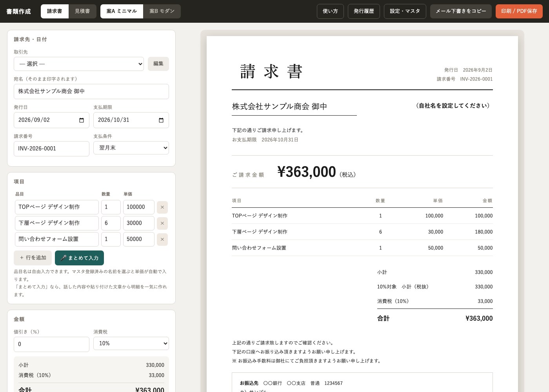This screenshot has width=549, height=392.
Task: Click the 編集 button beside 取引先
Action: click(x=158, y=64)
